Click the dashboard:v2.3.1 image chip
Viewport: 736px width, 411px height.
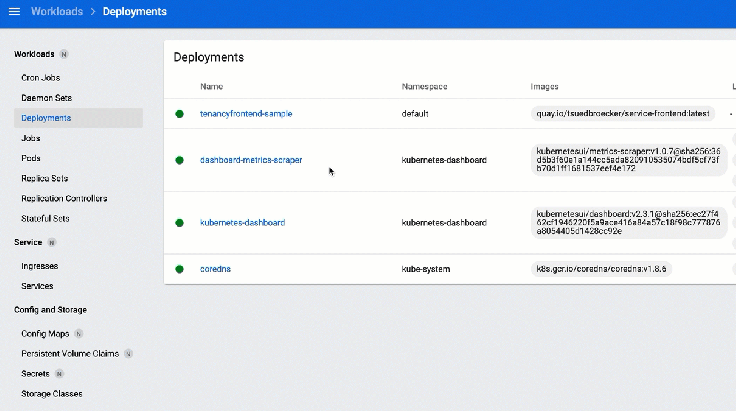629,223
